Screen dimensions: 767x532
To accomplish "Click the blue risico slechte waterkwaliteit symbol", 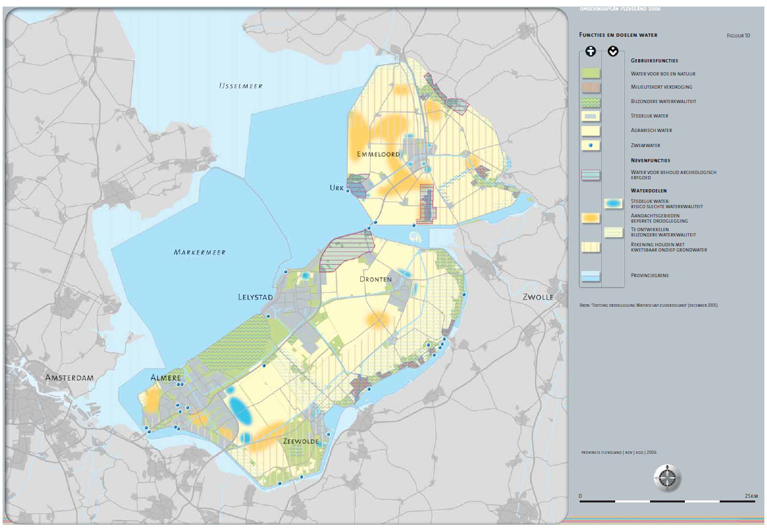I will pyautogui.click(x=613, y=204).
